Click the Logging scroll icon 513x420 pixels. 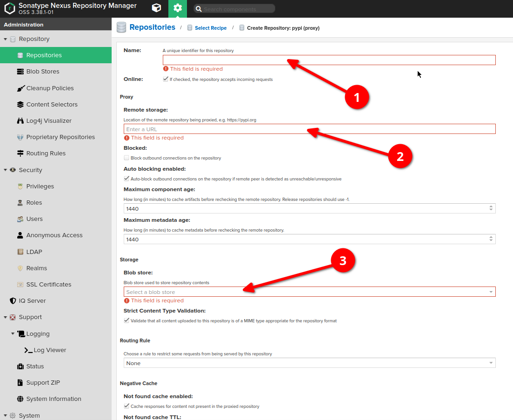tap(21, 333)
